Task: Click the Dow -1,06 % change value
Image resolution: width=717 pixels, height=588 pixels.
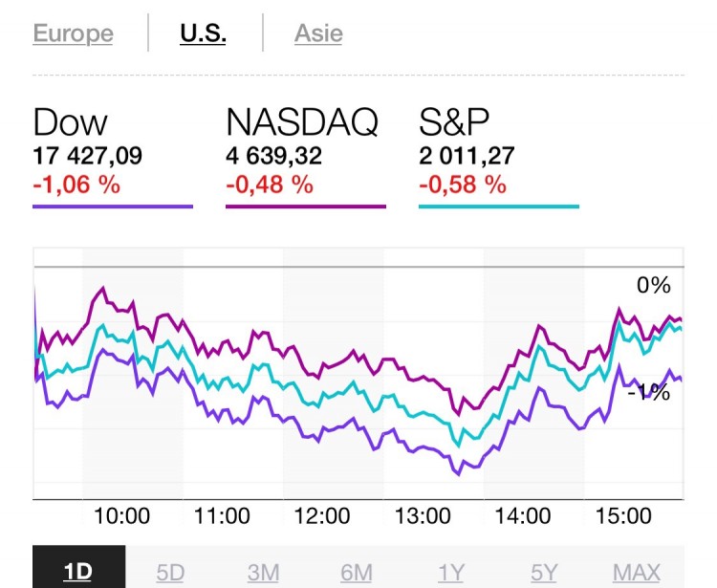Action: 76,185
